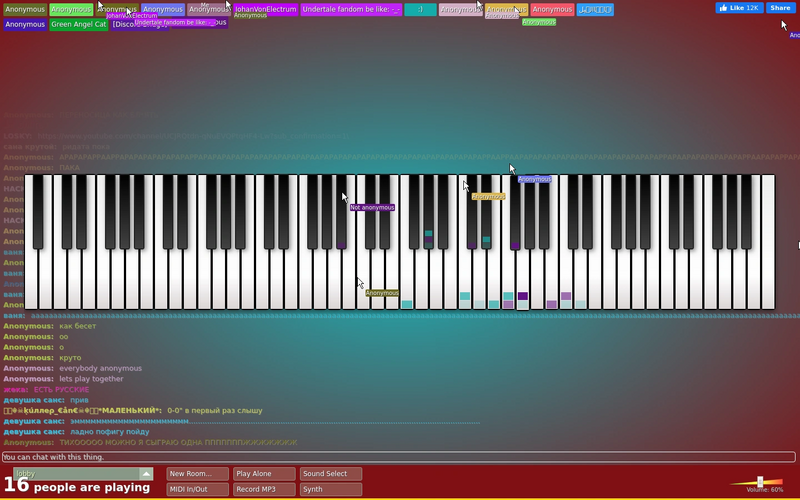Select the lobby room name field
Screen dimensions: 800x500
(77, 473)
